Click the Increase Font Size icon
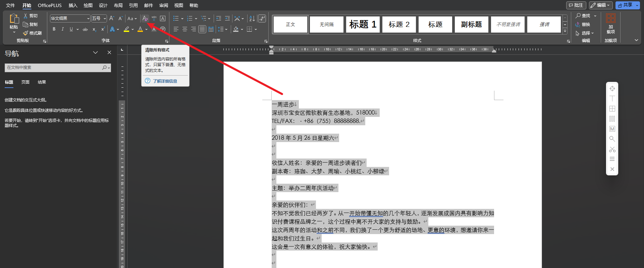Viewport: 644px width, 268px height. tap(112, 18)
